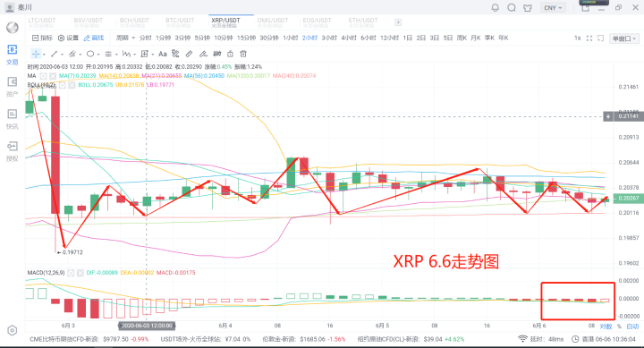Toggle 对数 logarithmic scale
This screenshot has height=348, width=644.
coord(606,327)
